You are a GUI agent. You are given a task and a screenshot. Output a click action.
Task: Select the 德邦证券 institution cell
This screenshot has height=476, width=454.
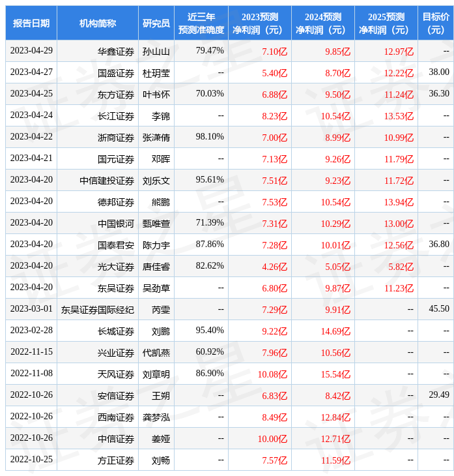point(97,202)
